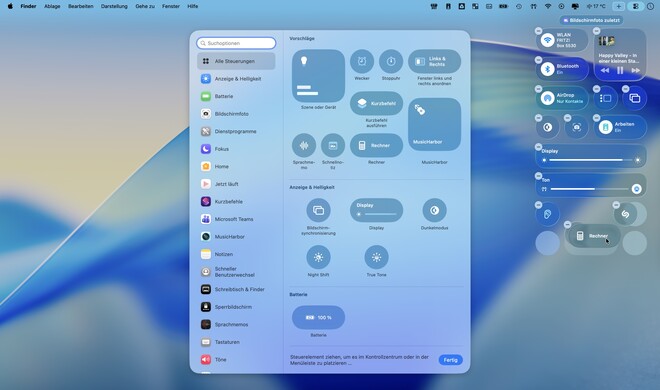Click fast-forward in the Now Playing tile
The width and height of the screenshot is (660, 390).
636,71
